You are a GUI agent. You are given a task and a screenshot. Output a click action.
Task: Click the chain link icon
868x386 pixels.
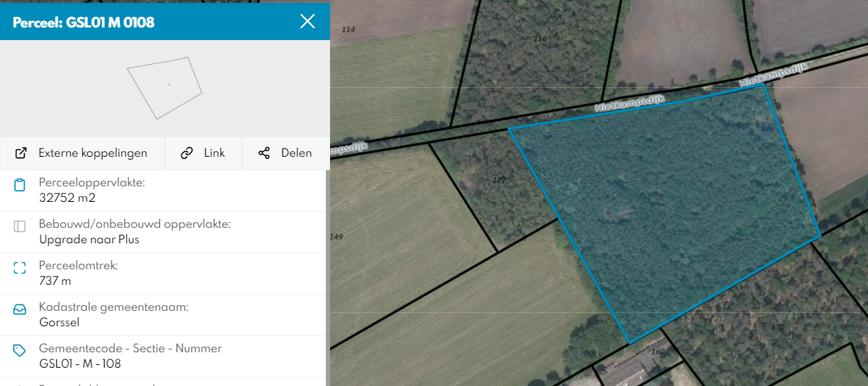click(187, 153)
